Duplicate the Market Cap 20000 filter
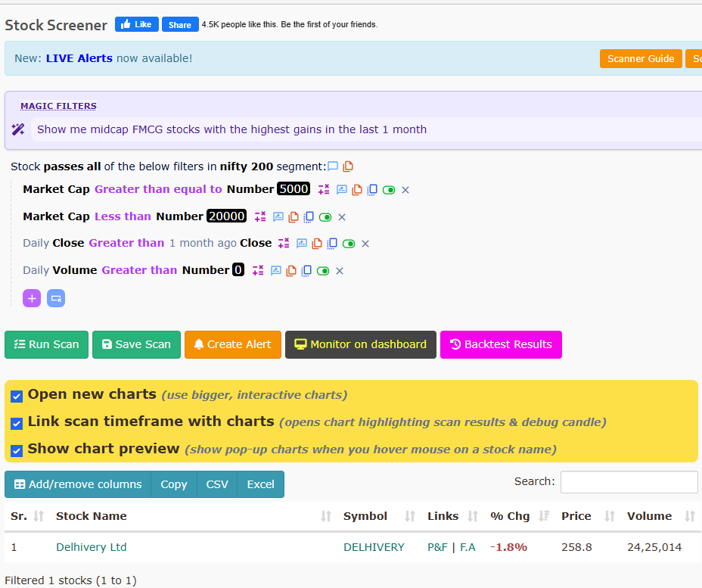Viewport: 702px width, 588px height. tap(309, 216)
